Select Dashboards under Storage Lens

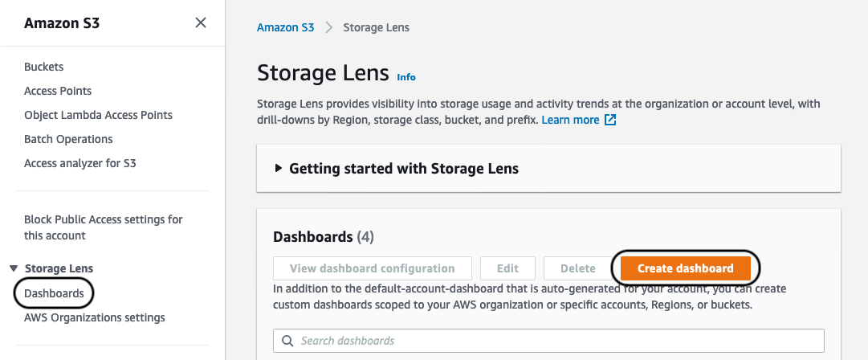click(x=55, y=293)
